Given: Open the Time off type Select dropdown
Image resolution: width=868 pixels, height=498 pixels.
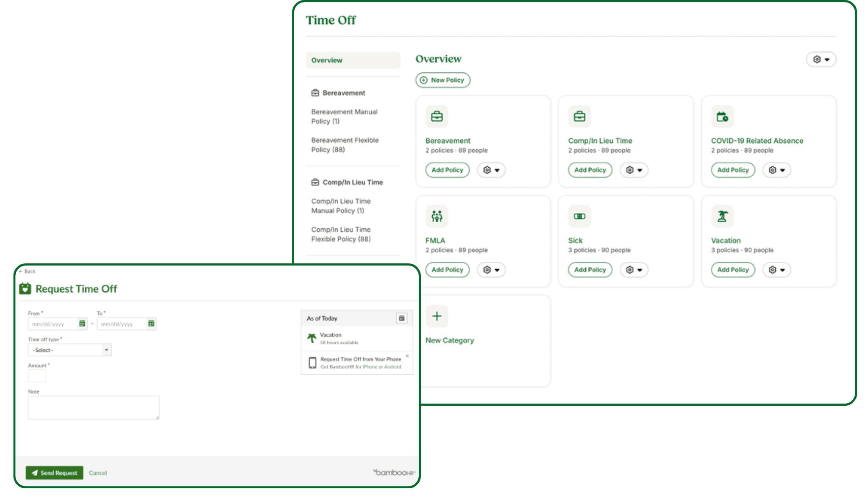Looking at the screenshot, I should click(70, 350).
